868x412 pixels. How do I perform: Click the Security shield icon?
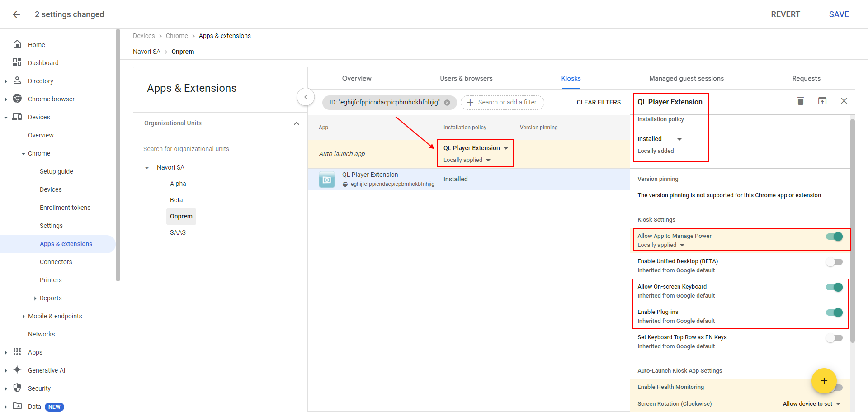click(x=17, y=388)
